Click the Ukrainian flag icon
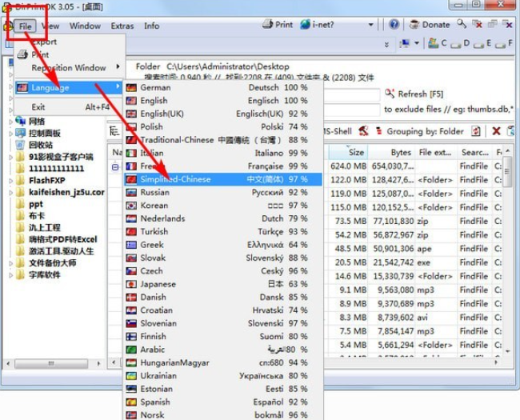The image size is (520, 420). pyautogui.click(x=131, y=376)
